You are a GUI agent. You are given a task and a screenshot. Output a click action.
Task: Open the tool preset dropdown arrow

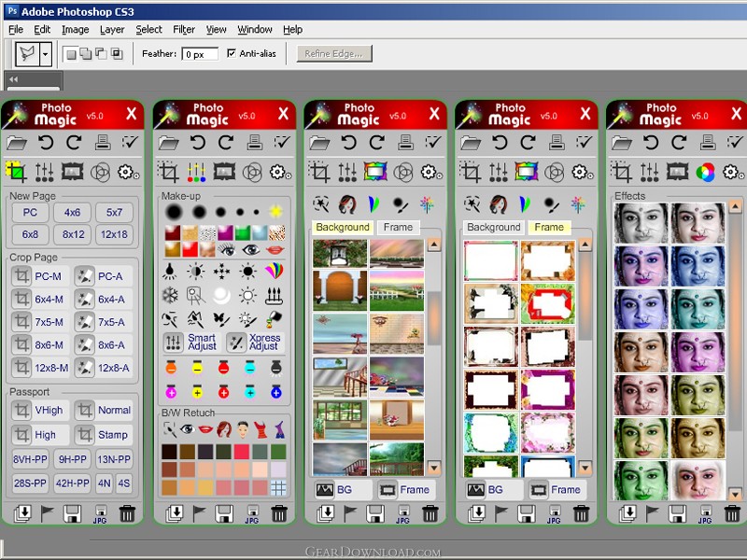(45, 54)
